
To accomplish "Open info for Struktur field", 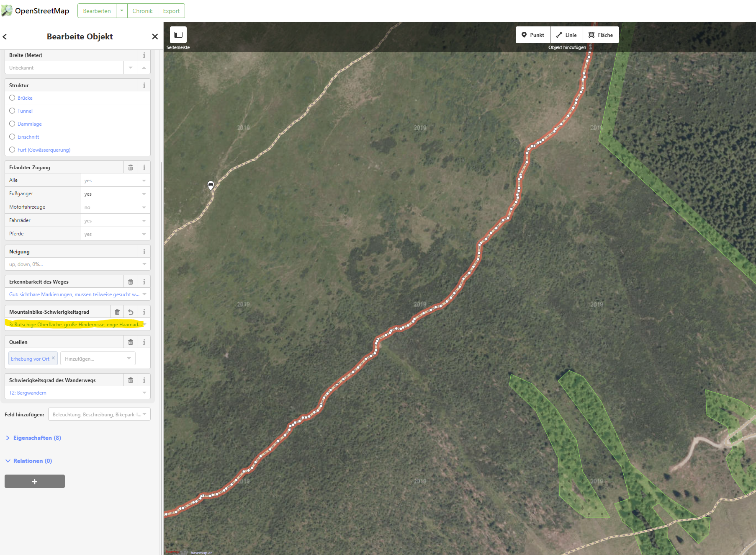I will pyautogui.click(x=144, y=85).
